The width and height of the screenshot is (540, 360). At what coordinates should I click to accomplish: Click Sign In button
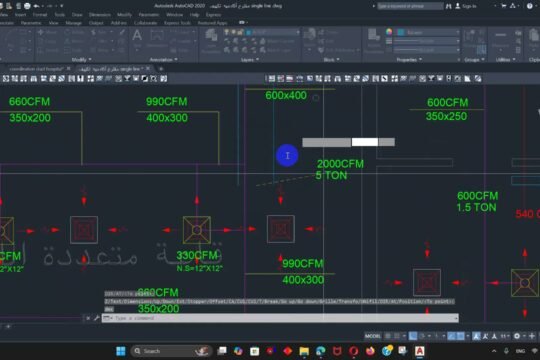coord(466,6)
